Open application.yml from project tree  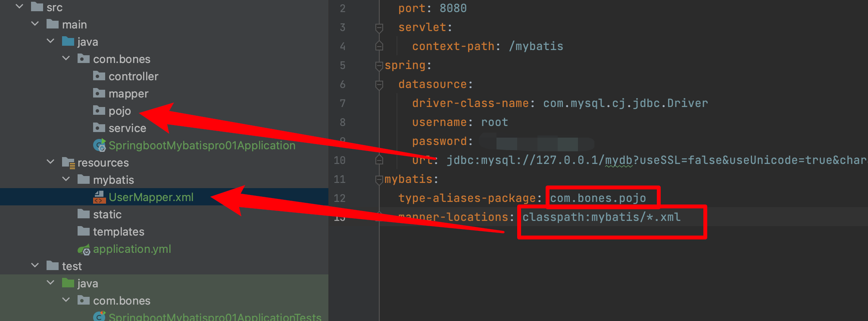tap(132, 249)
